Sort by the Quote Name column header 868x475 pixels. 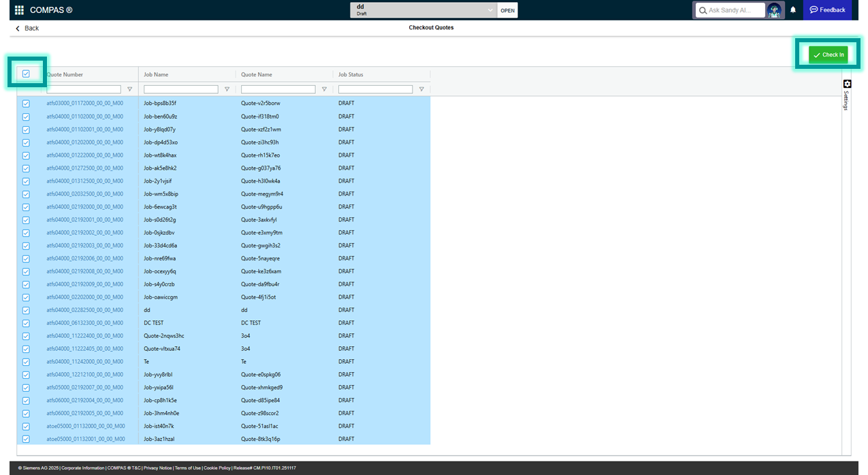tap(257, 74)
